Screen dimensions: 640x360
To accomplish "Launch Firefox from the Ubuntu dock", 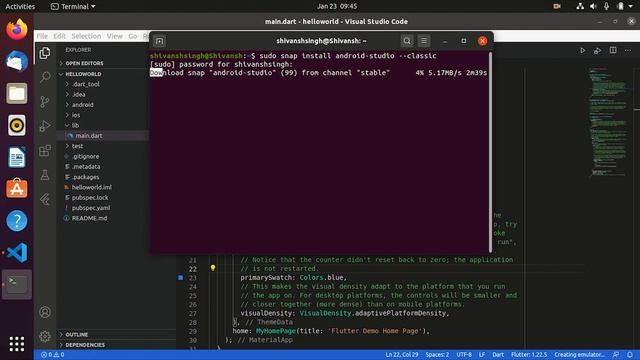I will pyautogui.click(x=17, y=29).
